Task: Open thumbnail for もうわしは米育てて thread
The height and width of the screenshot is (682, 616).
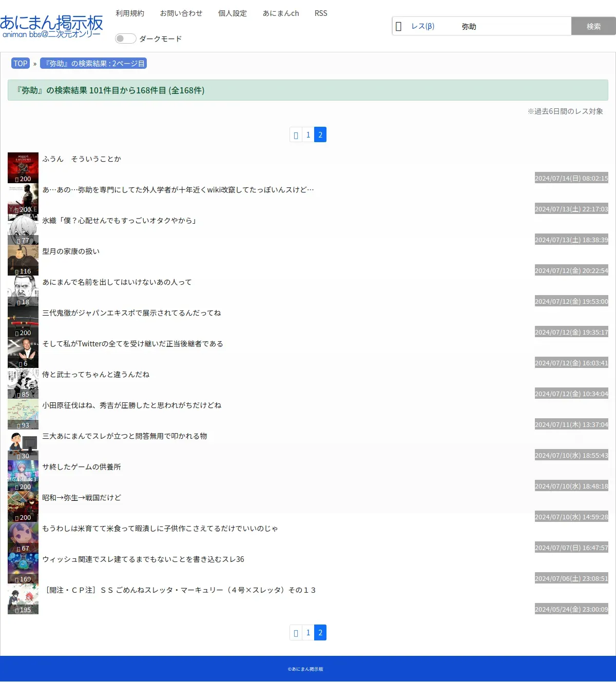Action: click(23, 537)
